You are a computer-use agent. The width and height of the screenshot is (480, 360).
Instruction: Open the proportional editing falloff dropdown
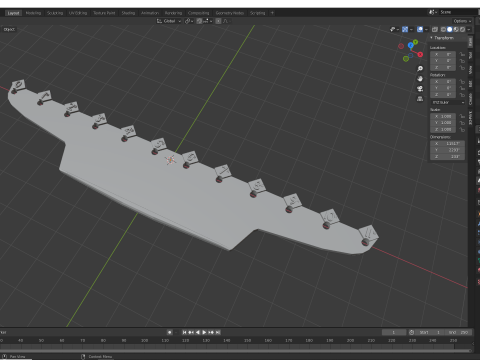[x=227, y=21]
